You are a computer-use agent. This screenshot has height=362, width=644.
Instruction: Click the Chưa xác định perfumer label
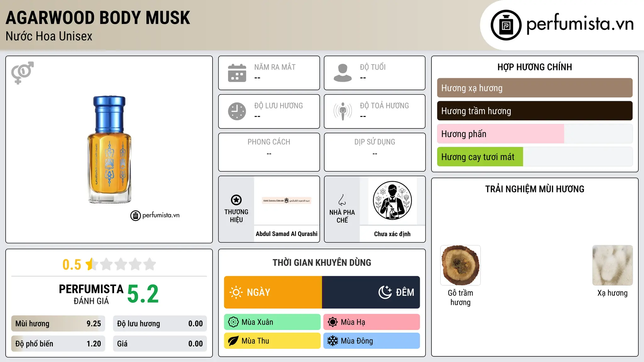pos(392,234)
